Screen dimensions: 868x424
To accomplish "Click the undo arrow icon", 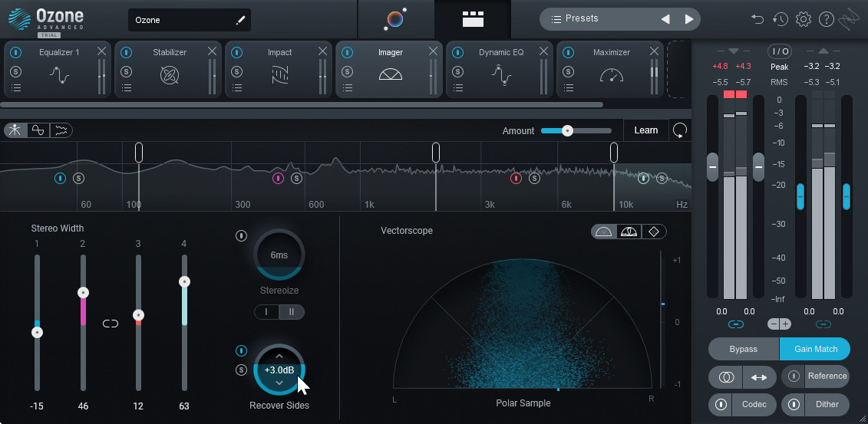I will 757,19.
